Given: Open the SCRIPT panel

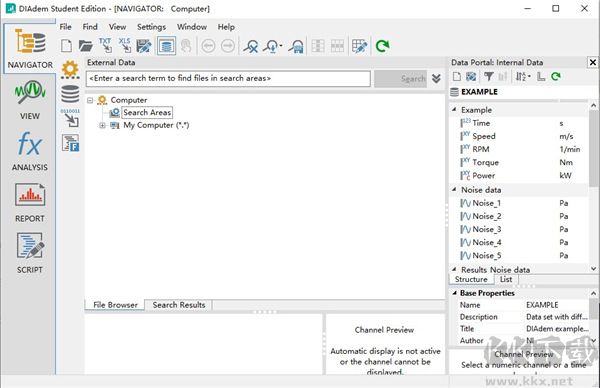Looking at the screenshot, I should point(29,253).
